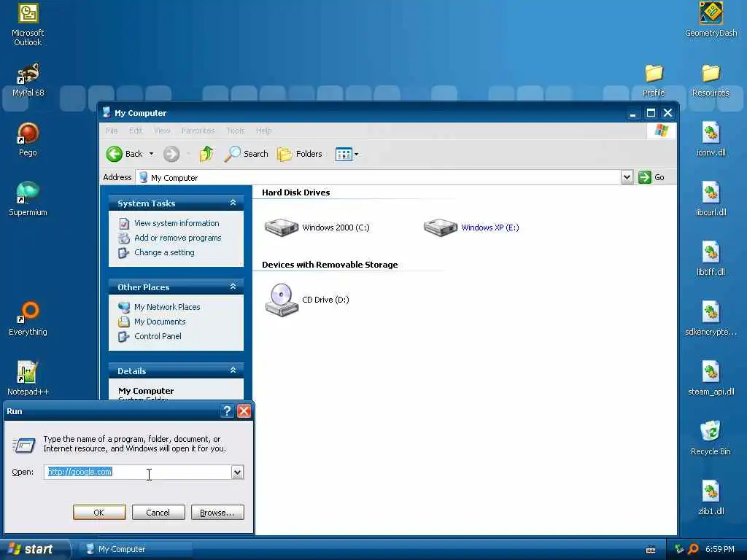747x560 pixels.
Task: Open the Help menu
Action: click(264, 131)
